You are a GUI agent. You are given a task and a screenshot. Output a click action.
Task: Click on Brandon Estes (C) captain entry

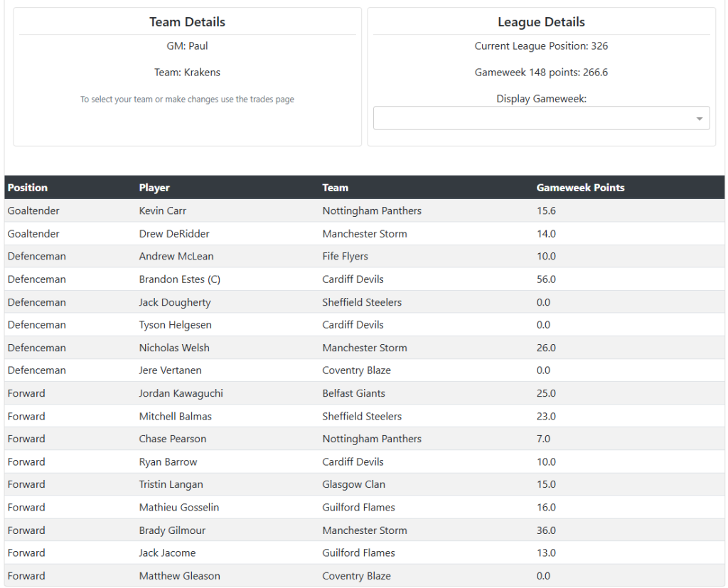pos(179,279)
